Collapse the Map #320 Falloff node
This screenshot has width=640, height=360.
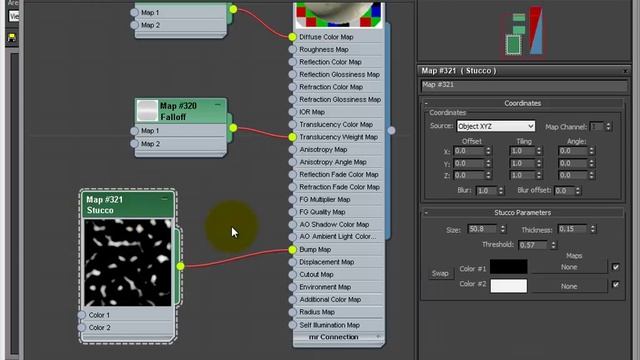[218, 105]
